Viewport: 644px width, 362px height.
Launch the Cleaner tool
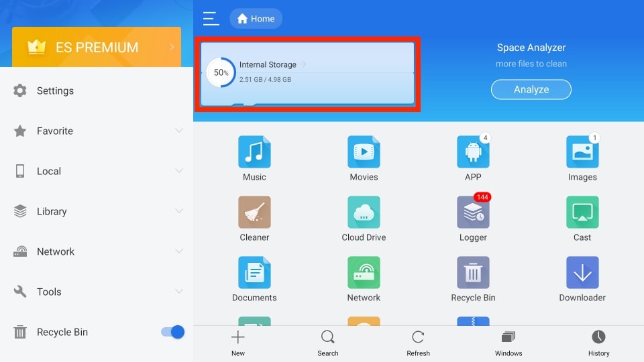pos(254,219)
